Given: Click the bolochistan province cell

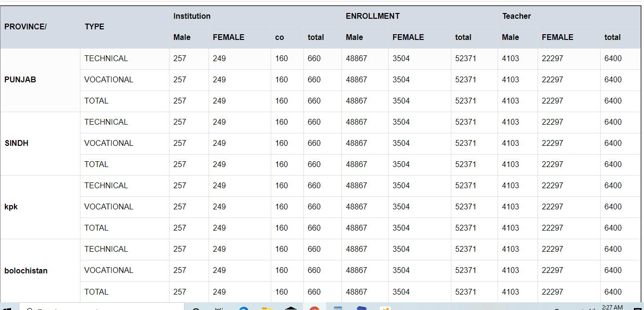Looking at the screenshot, I should click(26, 271).
